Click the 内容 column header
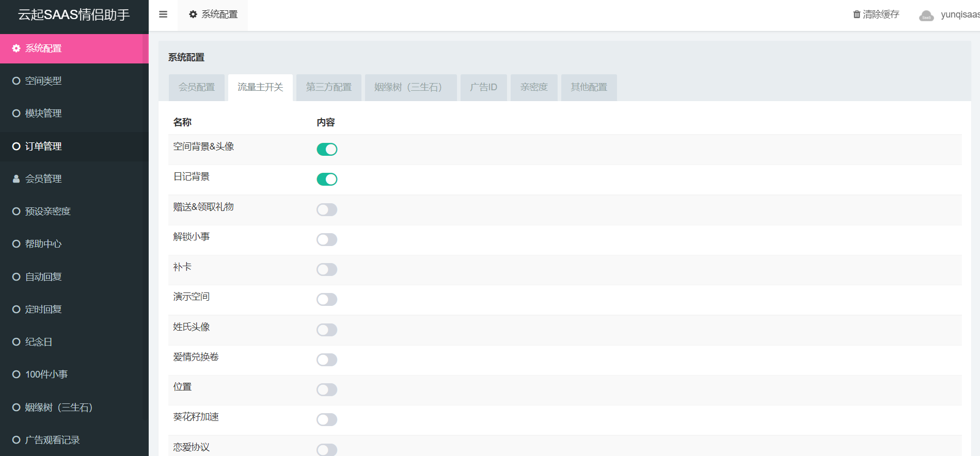The width and height of the screenshot is (980, 456). 326,122
